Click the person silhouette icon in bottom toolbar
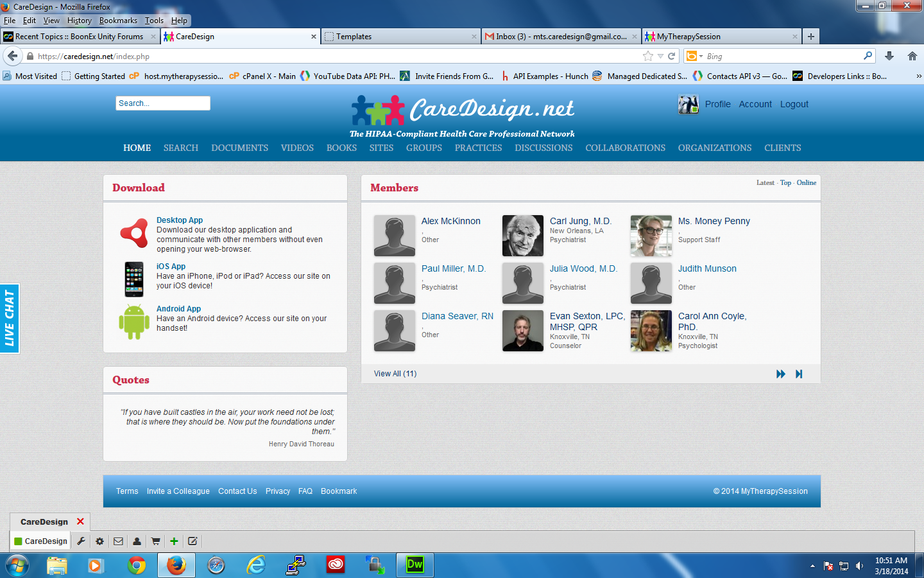Viewport: 924px width, 578px height. tap(137, 541)
